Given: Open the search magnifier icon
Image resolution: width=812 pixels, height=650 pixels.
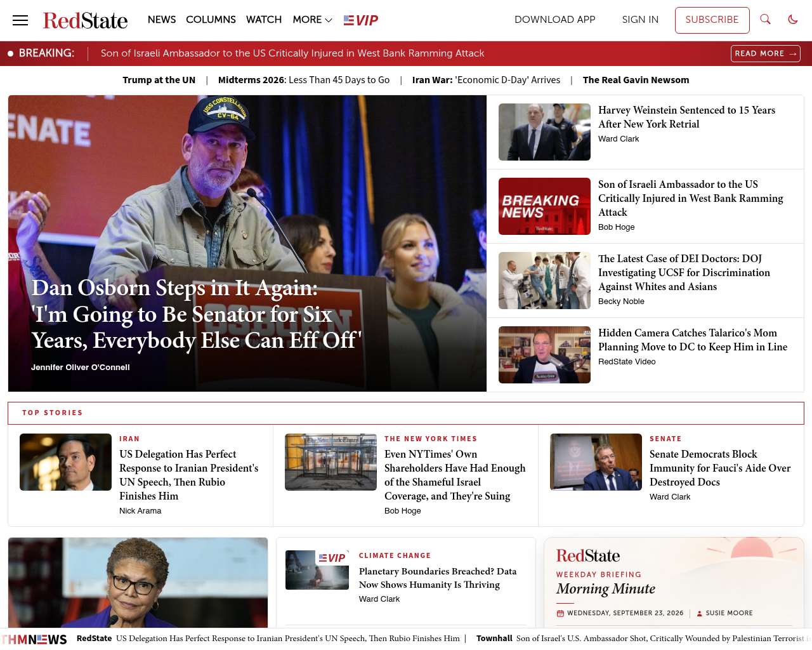Looking at the screenshot, I should 766,20.
